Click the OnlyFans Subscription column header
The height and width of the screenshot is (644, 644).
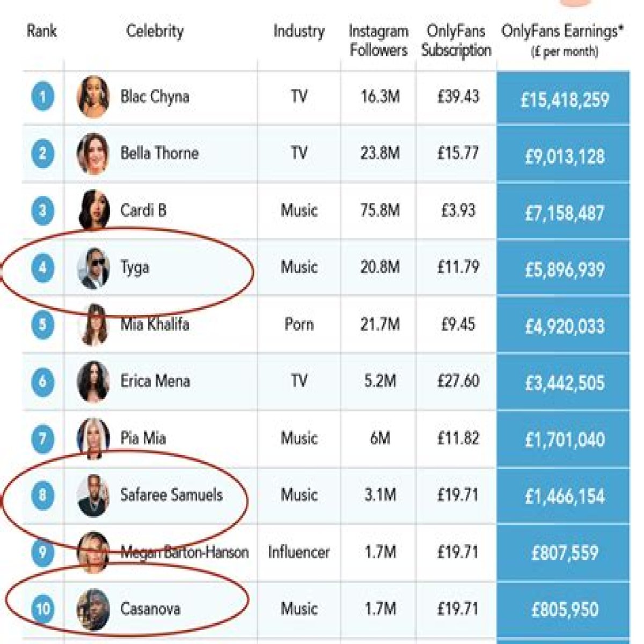pyautogui.click(x=456, y=40)
